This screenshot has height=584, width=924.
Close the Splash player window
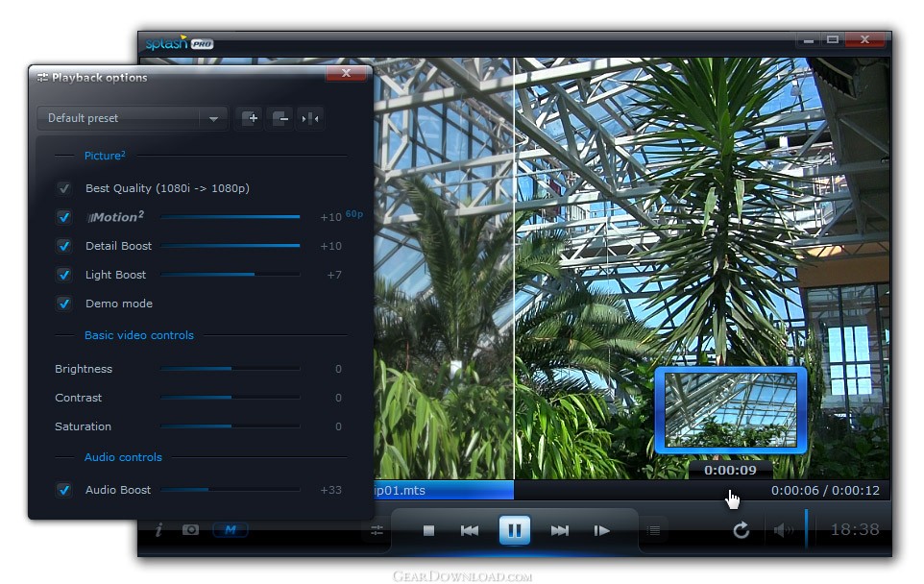point(864,40)
